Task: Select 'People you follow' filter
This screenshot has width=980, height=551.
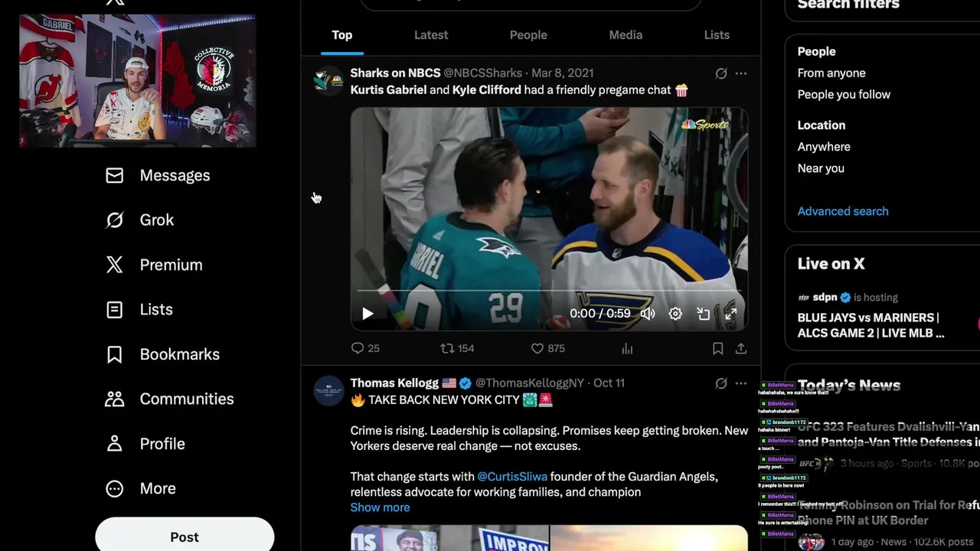Action: (x=844, y=94)
